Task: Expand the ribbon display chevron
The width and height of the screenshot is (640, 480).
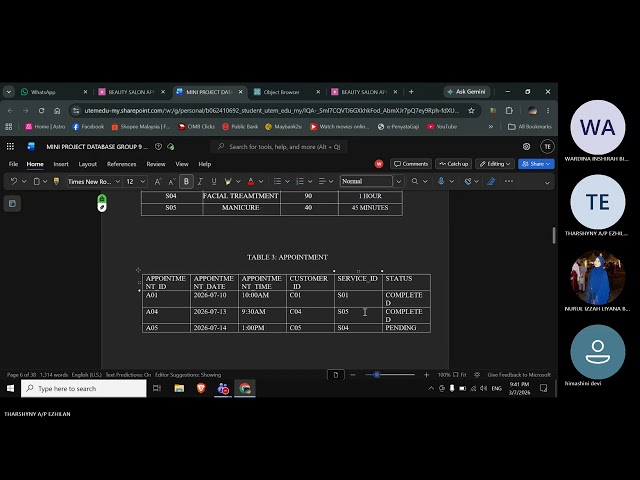Action: (x=547, y=183)
